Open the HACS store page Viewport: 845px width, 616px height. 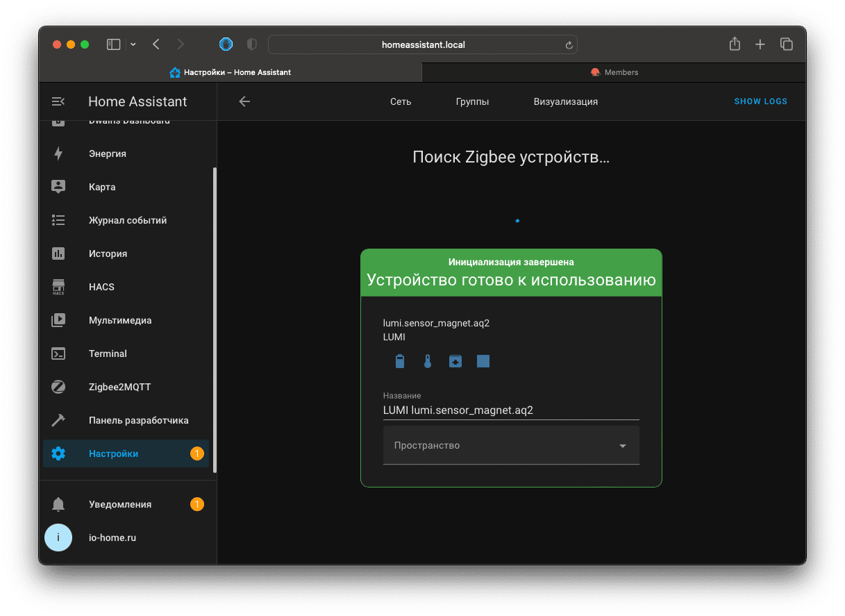101,287
